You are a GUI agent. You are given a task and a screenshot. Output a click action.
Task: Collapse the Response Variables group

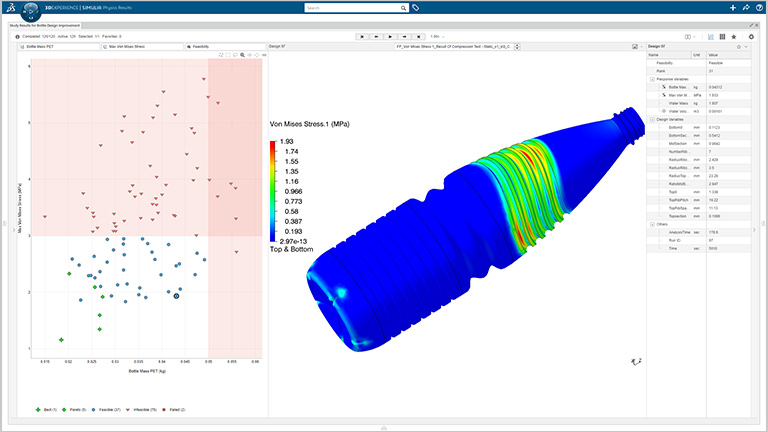(x=651, y=78)
